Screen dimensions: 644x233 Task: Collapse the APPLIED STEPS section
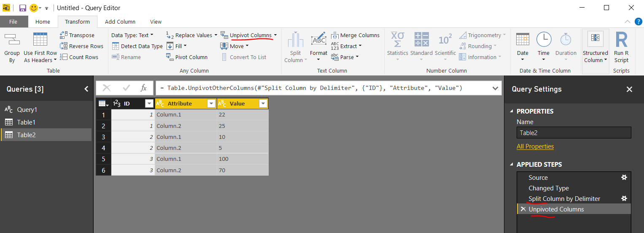coord(512,165)
